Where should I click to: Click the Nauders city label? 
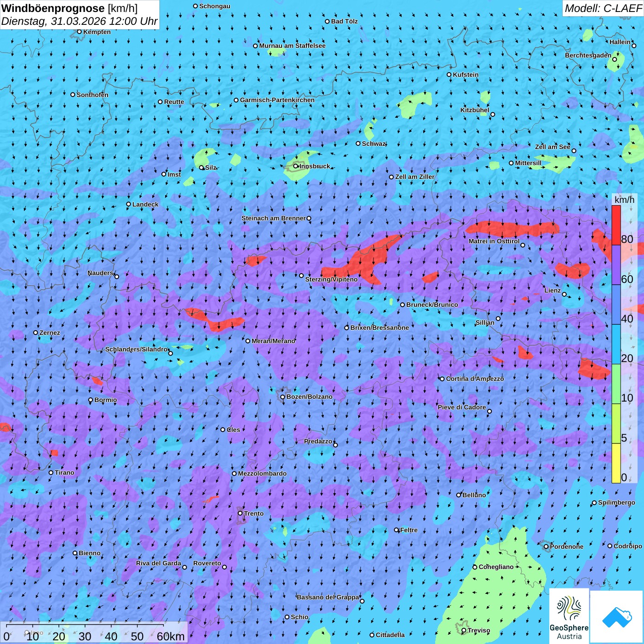point(100,273)
